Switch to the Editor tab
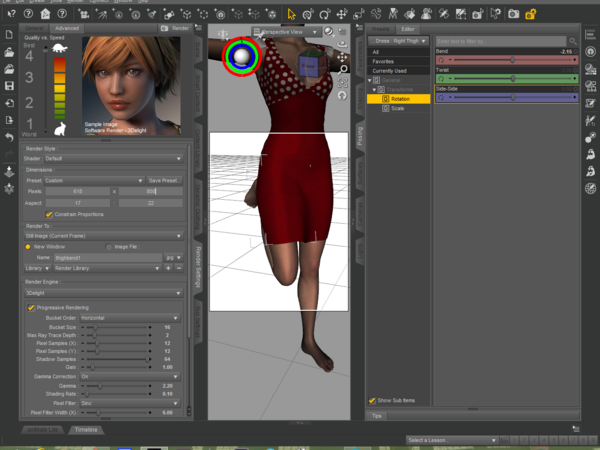Viewport: 600px width, 450px height. pos(408,29)
